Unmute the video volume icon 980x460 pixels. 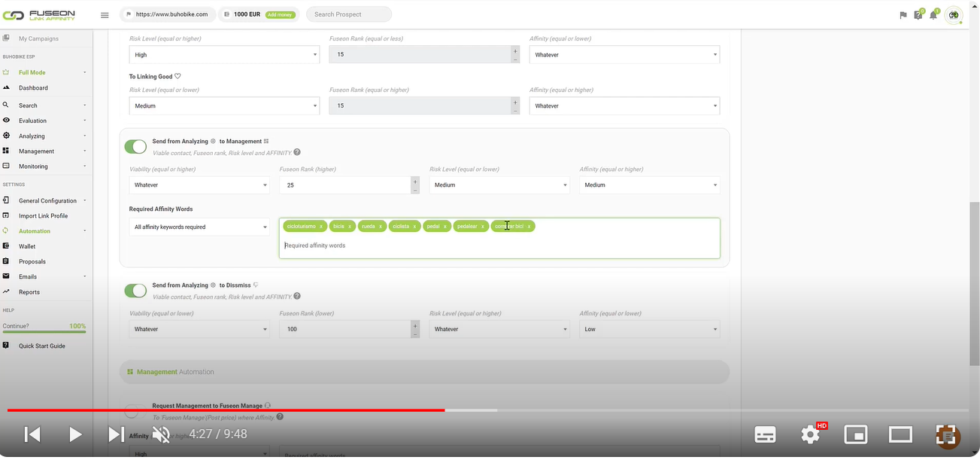pyautogui.click(x=160, y=434)
